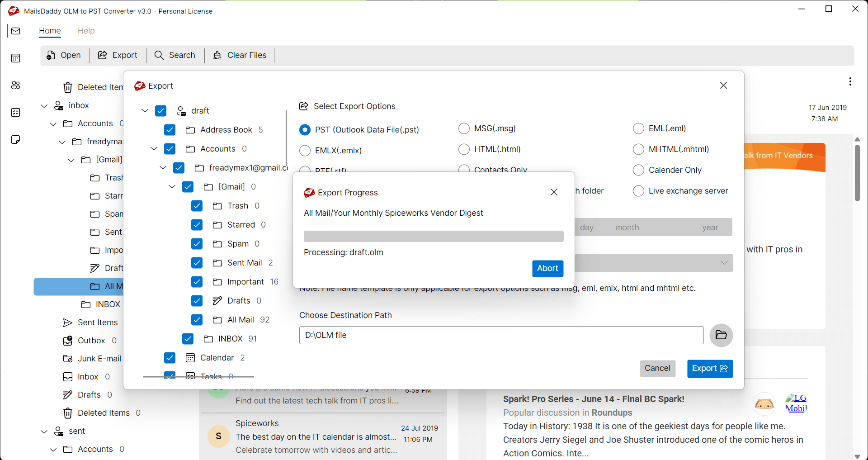The width and height of the screenshot is (868, 460).
Task: Open the Tasks view in the left sidebar
Action: click(x=16, y=112)
